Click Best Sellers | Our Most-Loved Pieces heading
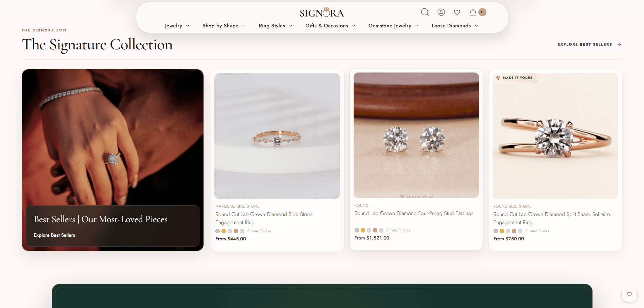Image resolution: width=644 pixels, height=308 pixels. pyautogui.click(x=101, y=219)
